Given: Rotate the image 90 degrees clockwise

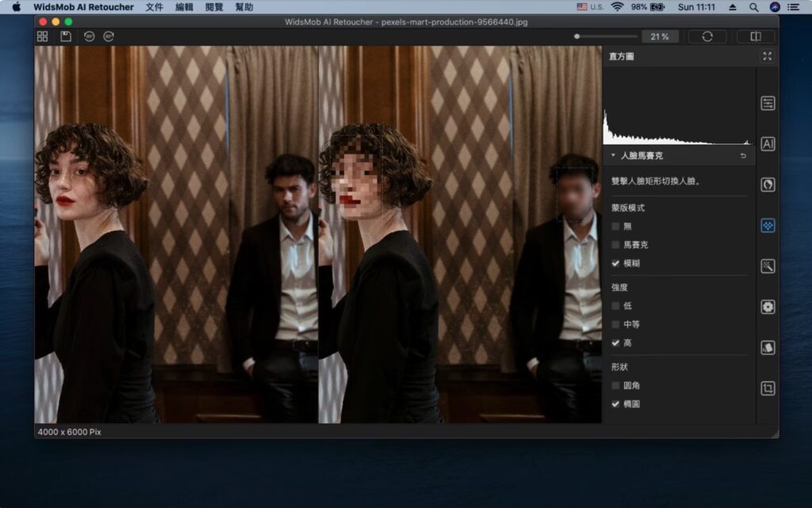Looking at the screenshot, I should coord(108,36).
